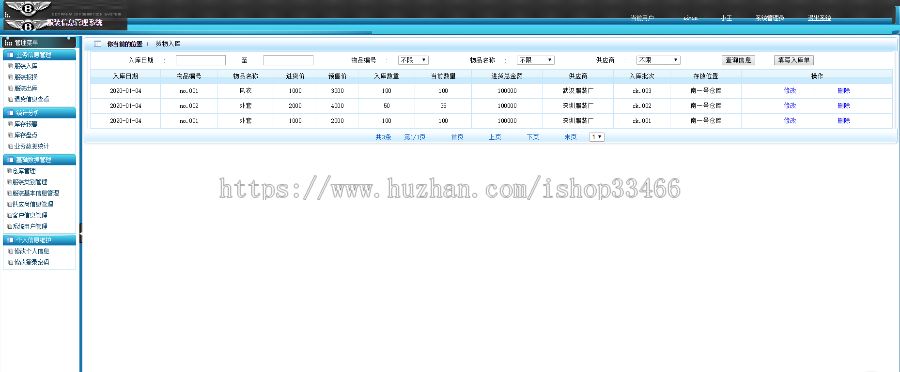Click the location icon before 你当前的位置
This screenshot has width=900, height=372.
97,44
